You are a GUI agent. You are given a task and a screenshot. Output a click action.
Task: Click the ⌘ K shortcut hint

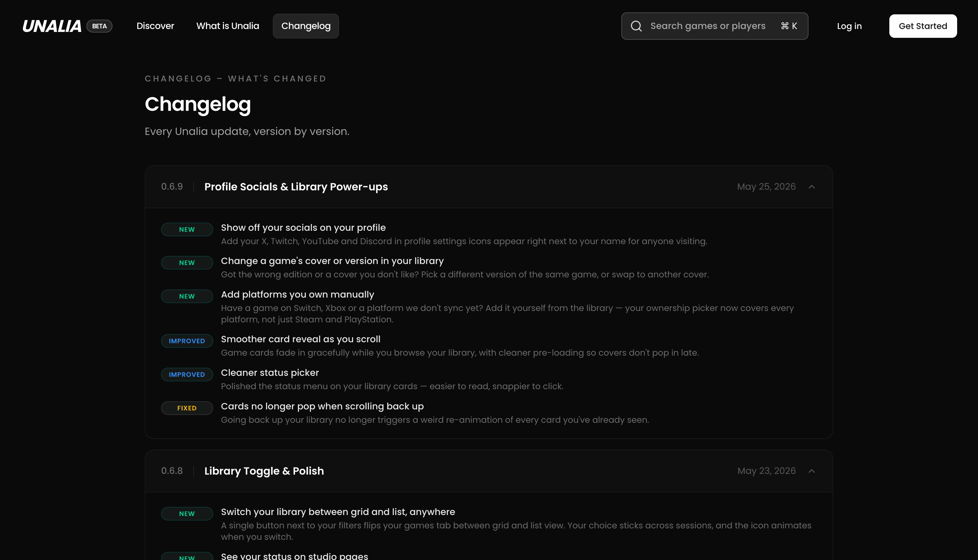[x=789, y=26]
